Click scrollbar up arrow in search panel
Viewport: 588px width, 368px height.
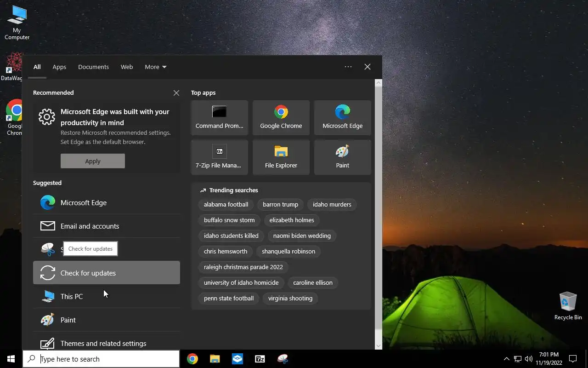pyautogui.click(x=379, y=83)
